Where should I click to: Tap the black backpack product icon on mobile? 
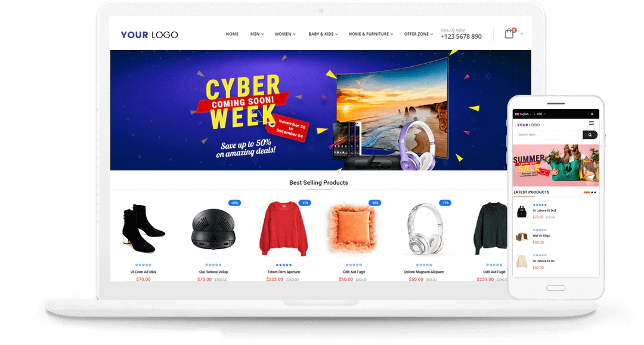point(522,212)
